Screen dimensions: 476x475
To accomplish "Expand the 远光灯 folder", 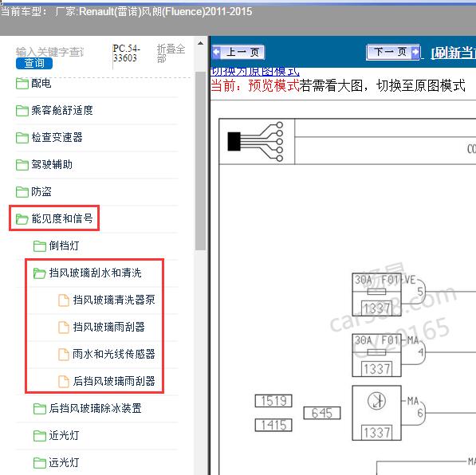I will [64, 462].
